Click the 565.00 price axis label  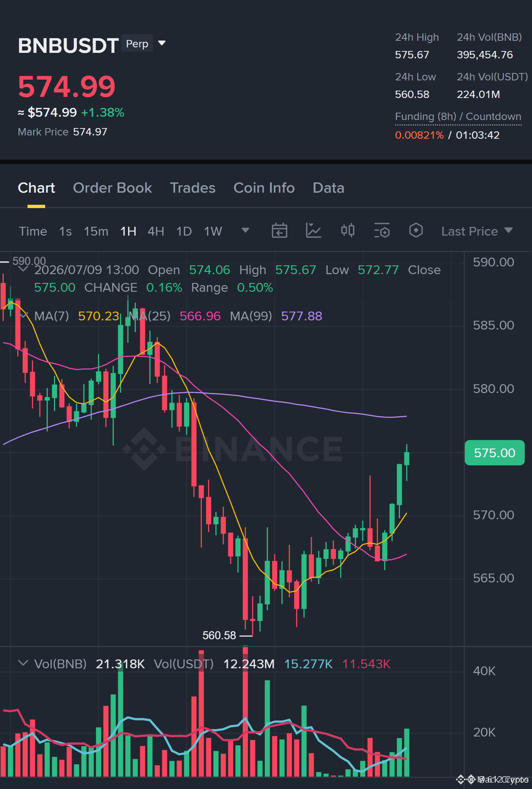493,578
